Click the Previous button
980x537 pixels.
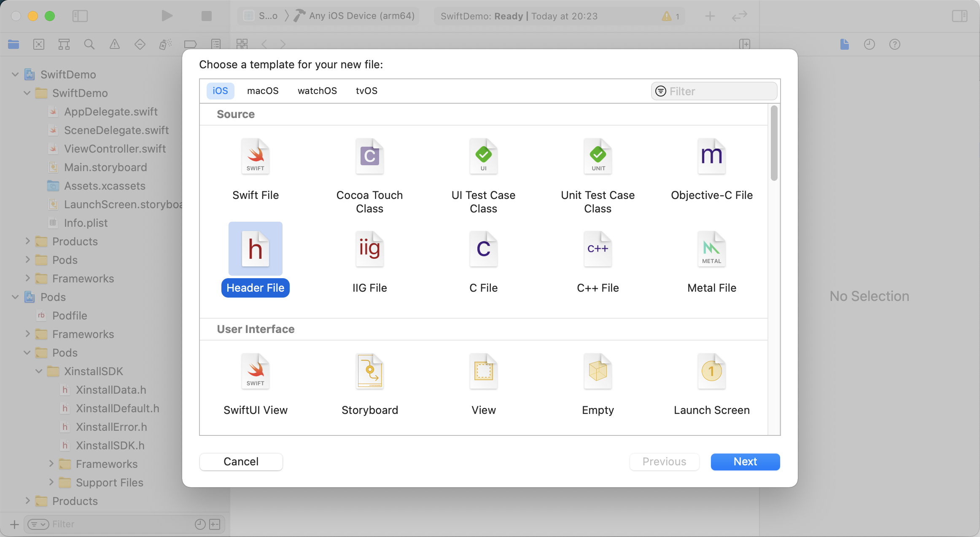(664, 462)
